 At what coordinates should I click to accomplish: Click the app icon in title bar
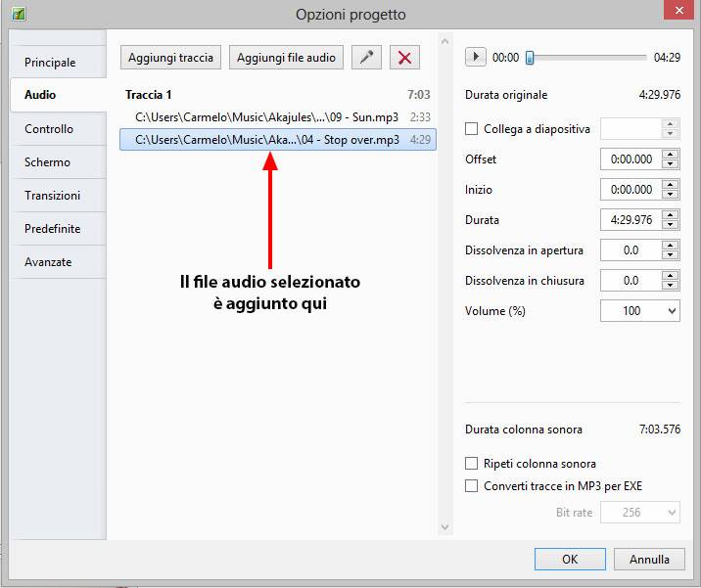click(18, 15)
